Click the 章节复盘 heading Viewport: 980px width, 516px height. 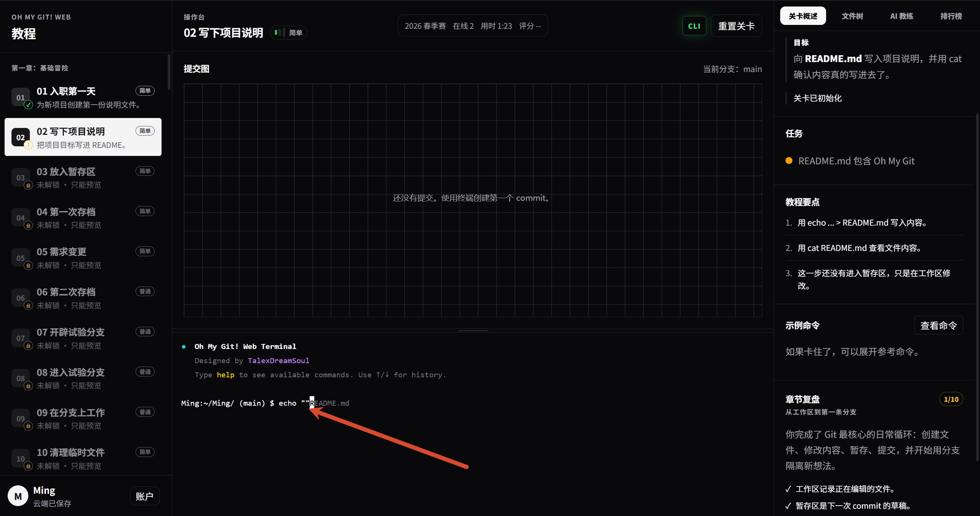pyautogui.click(x=802, y=399)
